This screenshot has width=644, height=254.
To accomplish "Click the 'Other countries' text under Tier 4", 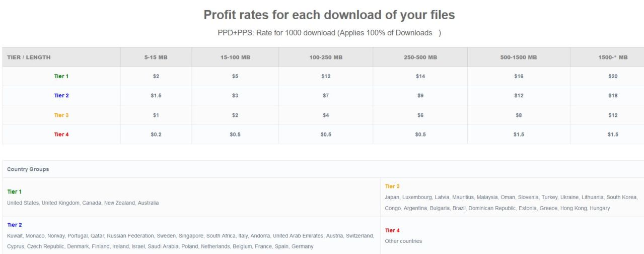I will [403, 241].
